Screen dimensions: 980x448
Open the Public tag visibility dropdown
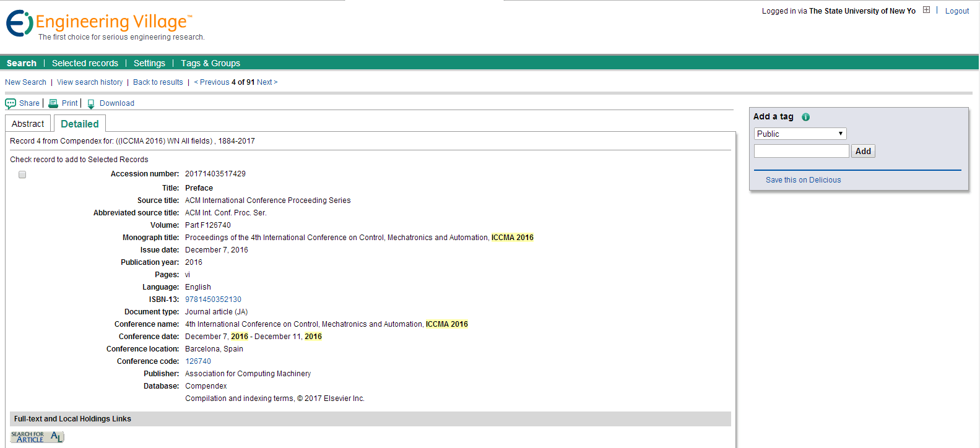tap(800, 134)
